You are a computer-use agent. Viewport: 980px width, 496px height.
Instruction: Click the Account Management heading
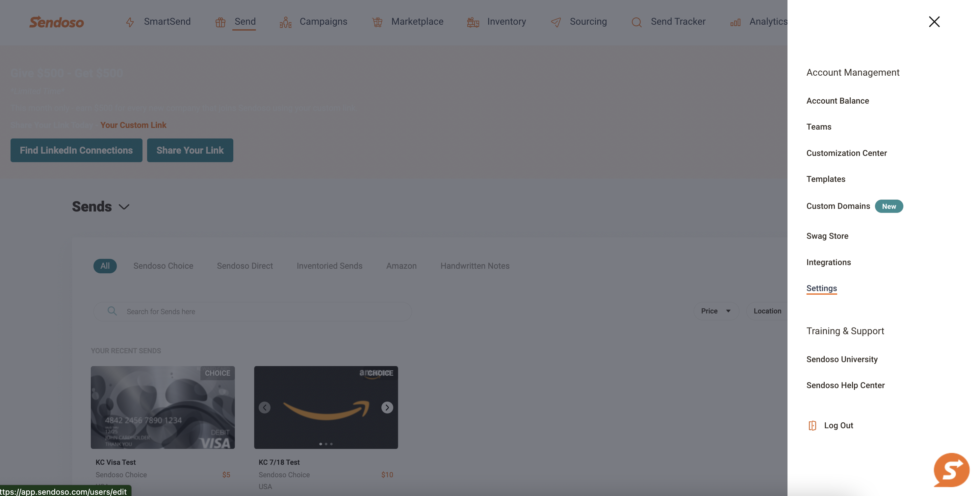(x=853, y=72)
